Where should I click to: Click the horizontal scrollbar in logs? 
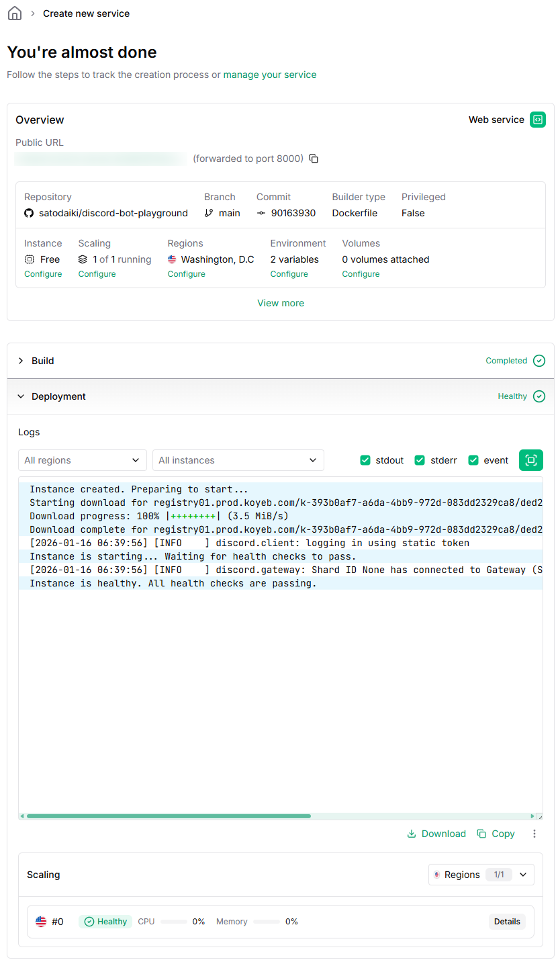(168, 816)
